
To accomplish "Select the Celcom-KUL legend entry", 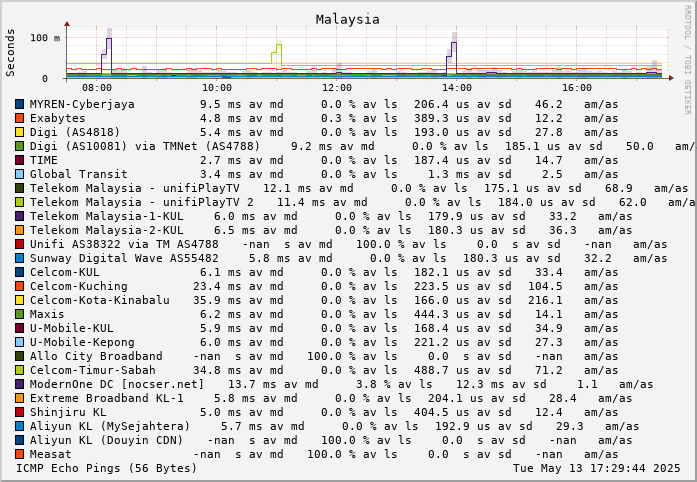I will pos(316,273).
